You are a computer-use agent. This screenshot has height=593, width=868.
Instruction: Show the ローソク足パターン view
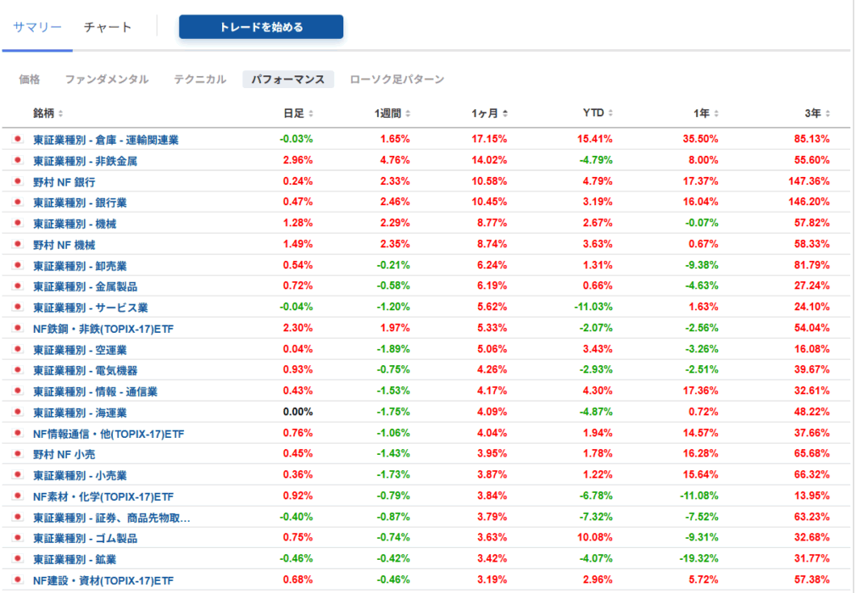point(397,80)
